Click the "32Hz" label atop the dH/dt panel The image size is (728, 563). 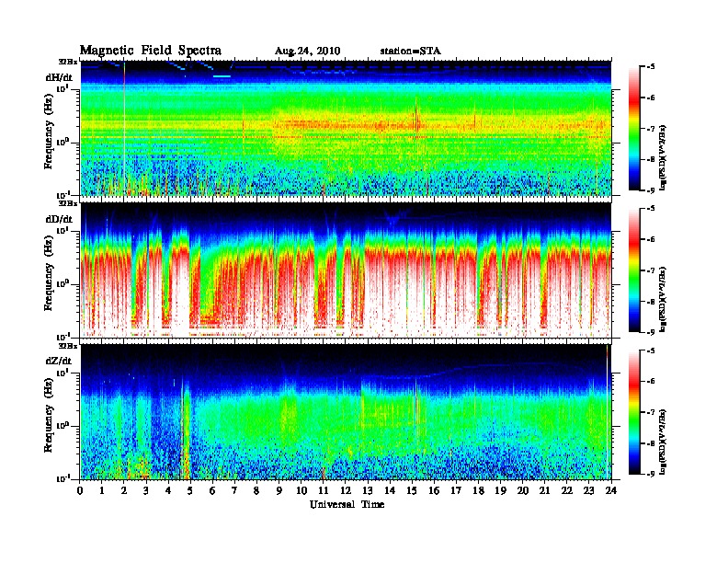pyautogui.click(x=68, y=62)
